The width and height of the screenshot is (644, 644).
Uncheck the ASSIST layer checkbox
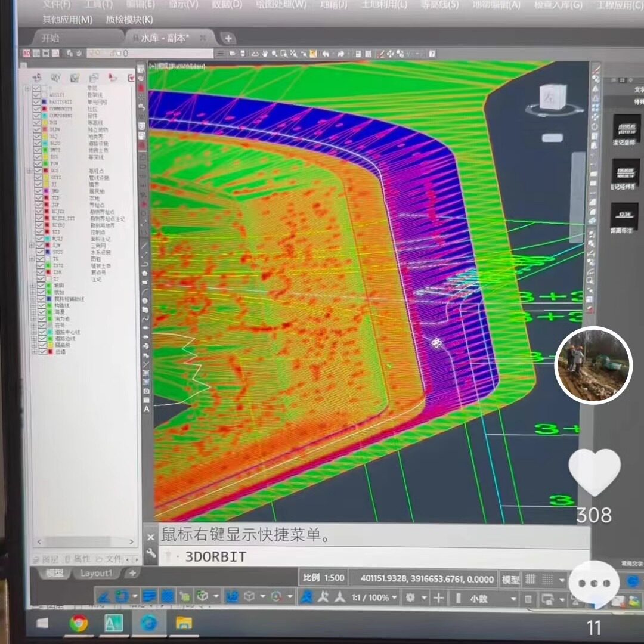tap(37, 95)
